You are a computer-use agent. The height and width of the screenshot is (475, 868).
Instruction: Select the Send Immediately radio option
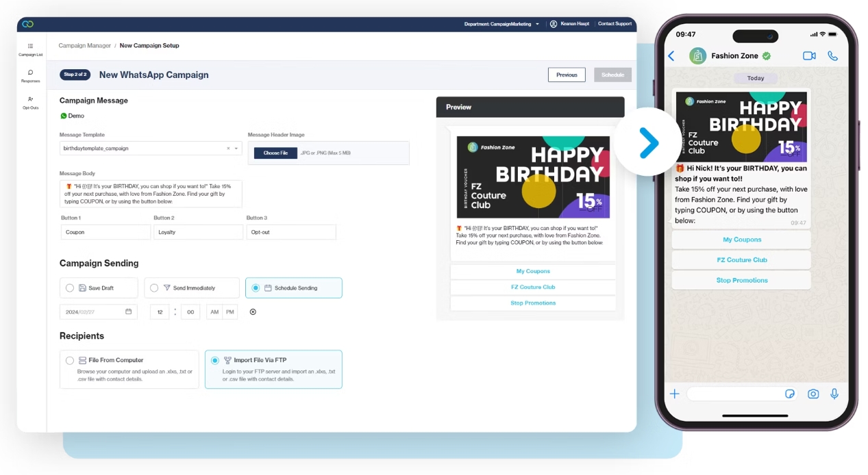tap(154, 288)
